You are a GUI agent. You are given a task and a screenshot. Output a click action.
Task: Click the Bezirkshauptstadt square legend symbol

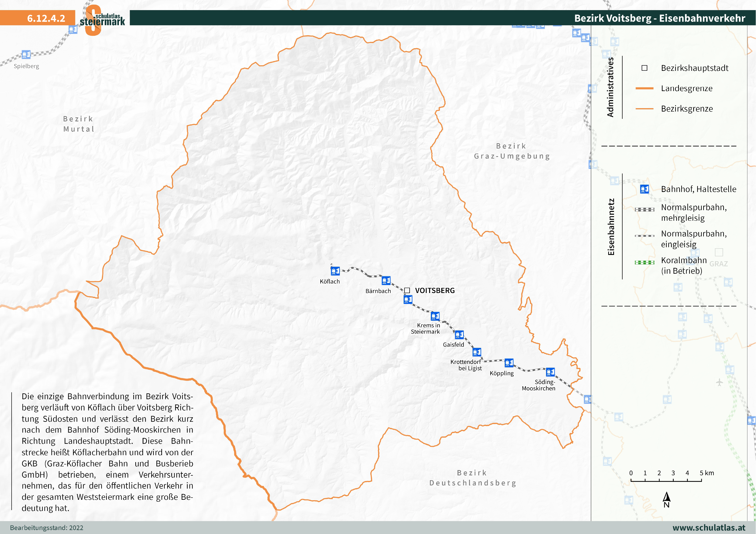click(644, 68)
